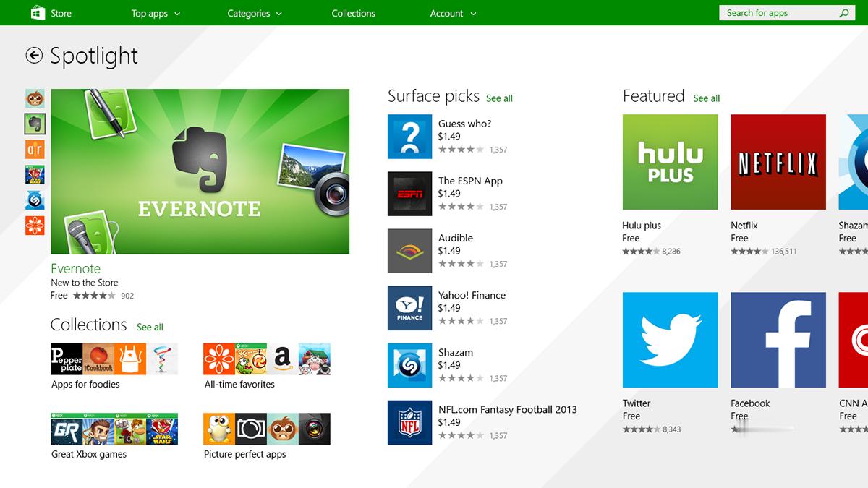Select the blue Shazam spotlight thumbnail
The image size is (868, 488).
(x=35, y=200)
